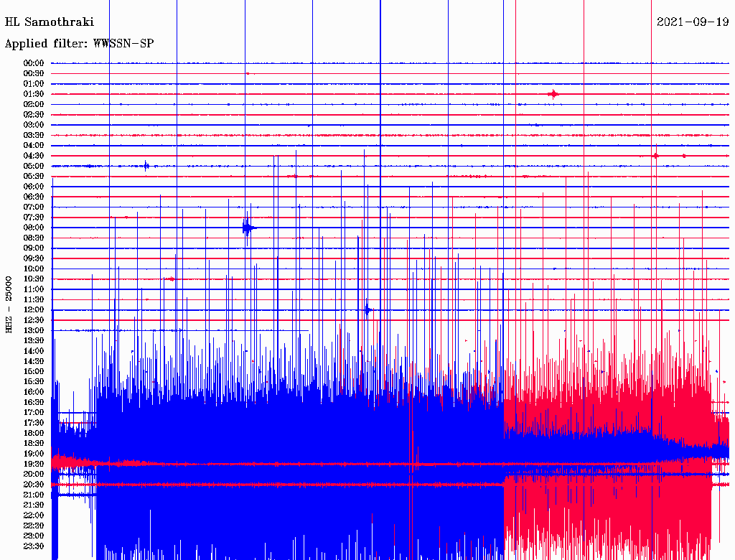This screenshot has height=560, width=735.
Task: Click the 21:00 time label
Action: tap(34, 495)
